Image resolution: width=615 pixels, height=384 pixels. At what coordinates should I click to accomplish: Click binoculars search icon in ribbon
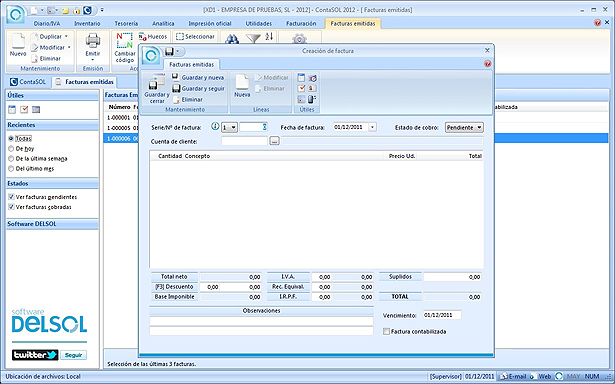[x=232, y=39]
